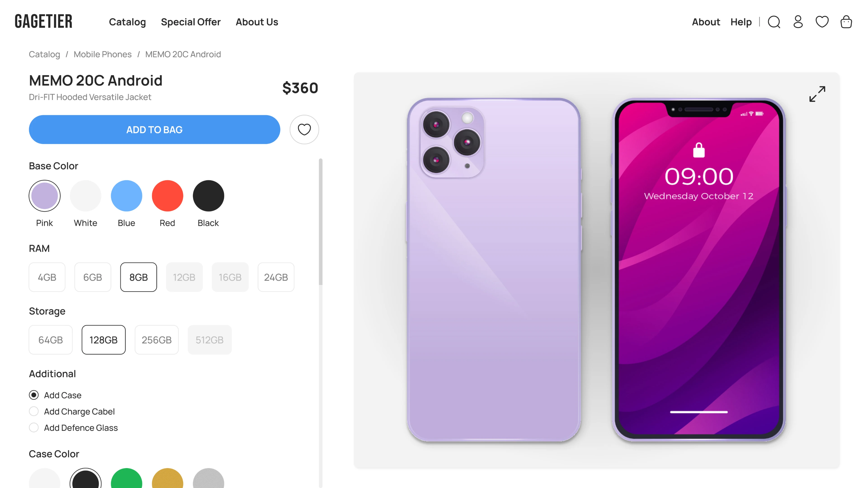Expand product image to fullscreen

(817, 94)
